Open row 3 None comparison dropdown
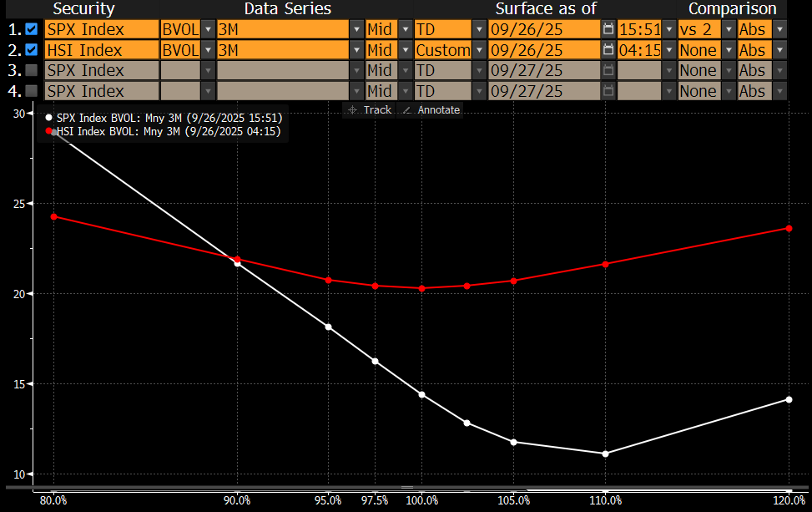The image size is (812, 512). click(729, 70)
